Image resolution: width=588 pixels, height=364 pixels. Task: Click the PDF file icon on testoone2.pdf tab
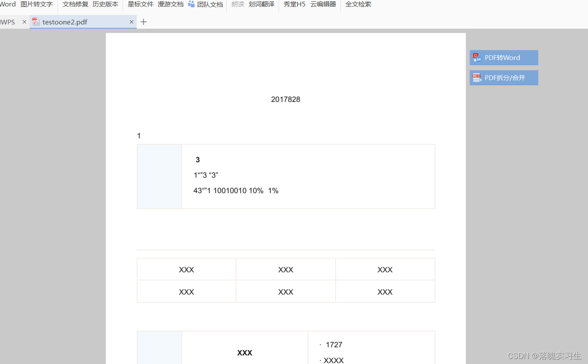coord(36,22)
